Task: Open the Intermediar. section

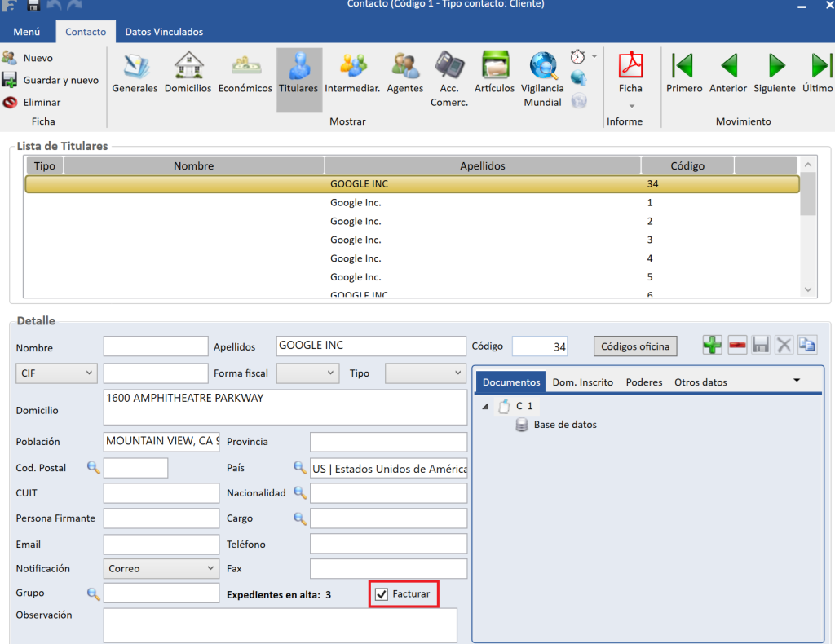Action: pyautogui.click(x=352, y=73)
